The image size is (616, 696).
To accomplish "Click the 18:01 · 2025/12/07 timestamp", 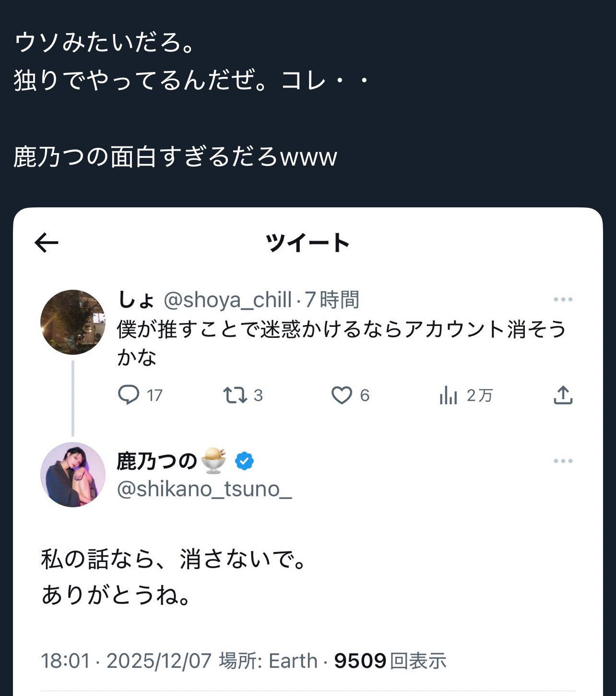I will click(x=126, y=661).
